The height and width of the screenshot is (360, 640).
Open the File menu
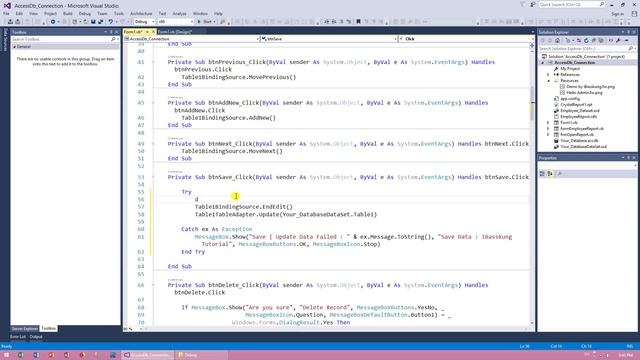[x=6, y=13]
